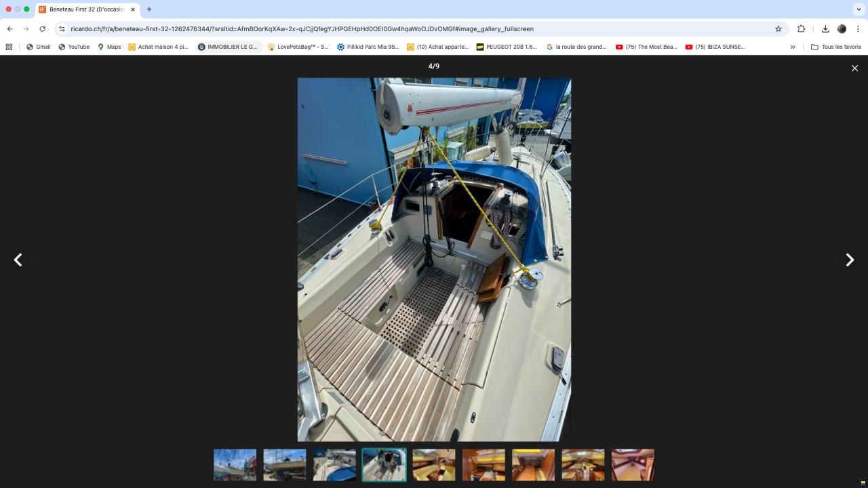Open Chrome three-dot menu
The width and height of the screenshot is (868, 488).
click(x=858, y=29)
